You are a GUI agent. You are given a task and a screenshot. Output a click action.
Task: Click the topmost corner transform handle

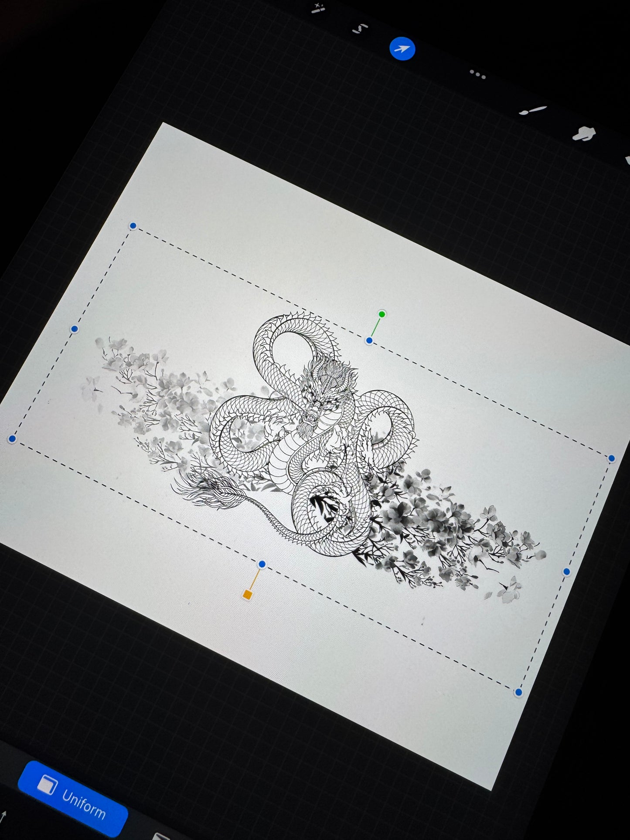133,226
